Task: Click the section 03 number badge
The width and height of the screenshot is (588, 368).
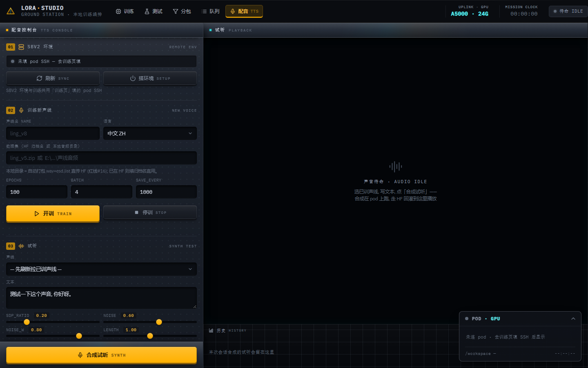Action: [x=11, y=246]
